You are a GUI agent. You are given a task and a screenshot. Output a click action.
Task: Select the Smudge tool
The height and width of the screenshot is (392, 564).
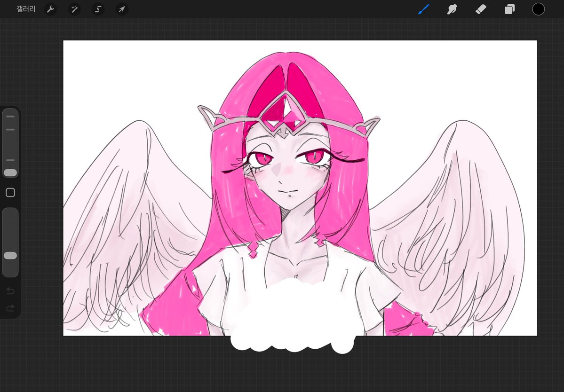(452, 9)
